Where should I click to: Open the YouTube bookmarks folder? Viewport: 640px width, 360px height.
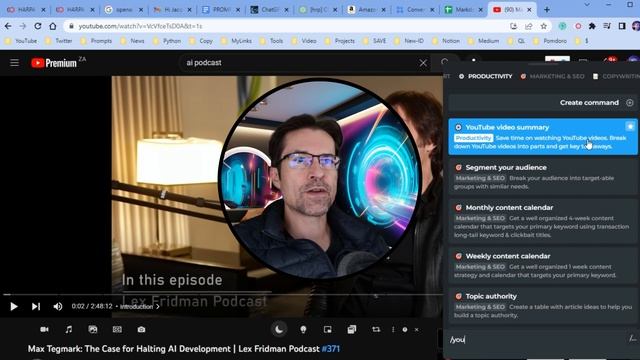[x=21, y=41]
